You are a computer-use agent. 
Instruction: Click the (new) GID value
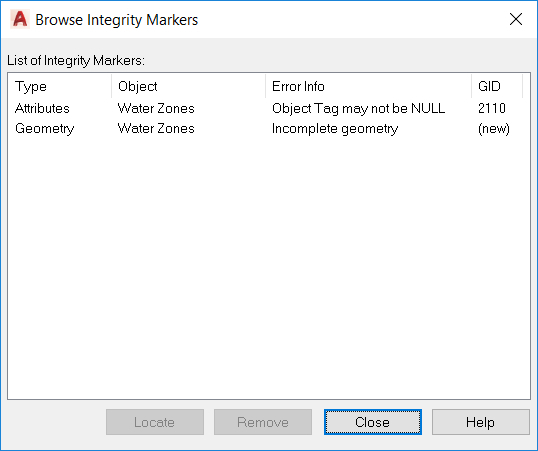coord(494,129)
